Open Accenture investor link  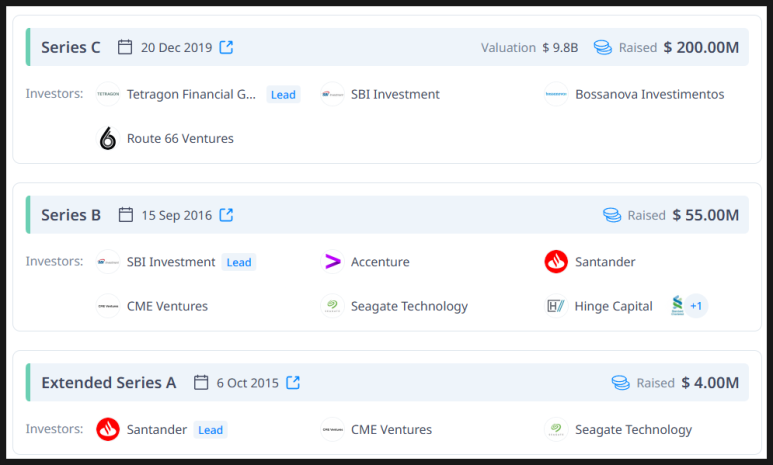pos(380,262)
